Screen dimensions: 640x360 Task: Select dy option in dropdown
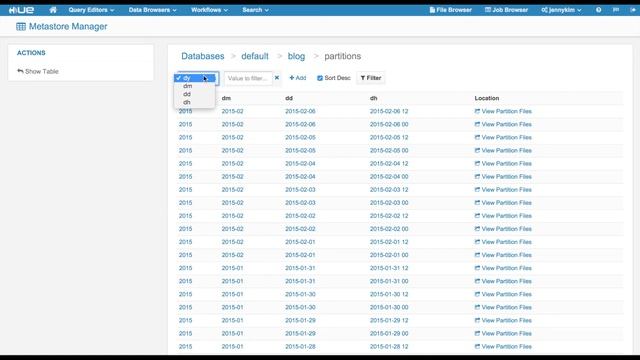[x=195, y=78]
